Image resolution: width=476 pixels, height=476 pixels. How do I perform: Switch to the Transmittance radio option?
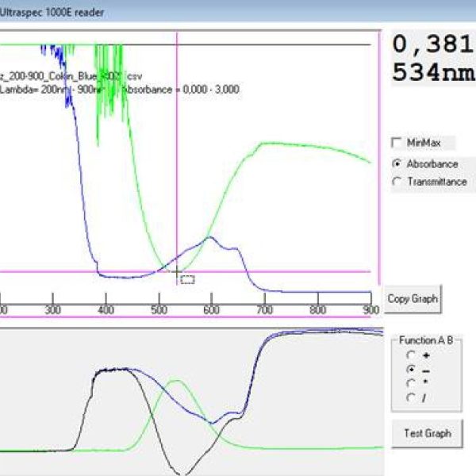pos(397,182)
